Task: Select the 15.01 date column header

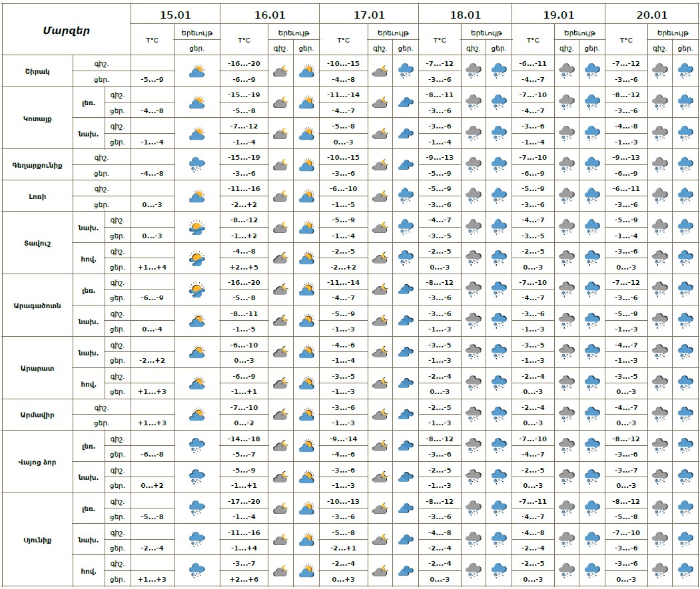Action: (x=175, y=15)
